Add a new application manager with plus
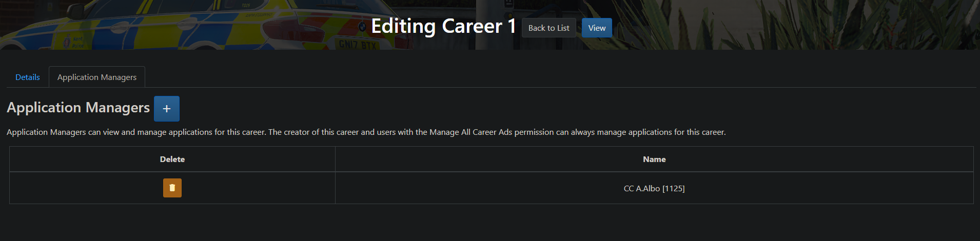This screenshot has height=241, width=980. [167, 109]
